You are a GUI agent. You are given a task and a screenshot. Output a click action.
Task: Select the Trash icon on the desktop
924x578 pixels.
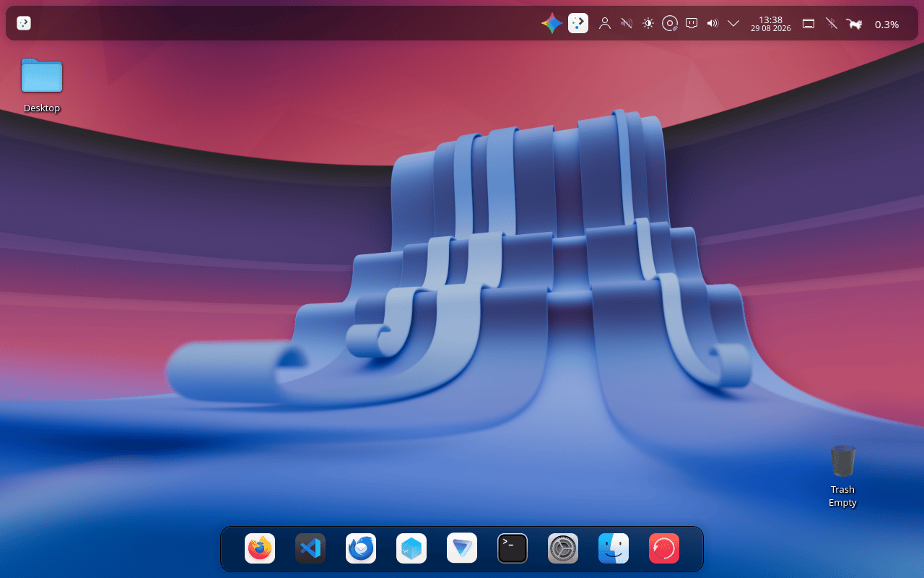(x=842, y=461)
